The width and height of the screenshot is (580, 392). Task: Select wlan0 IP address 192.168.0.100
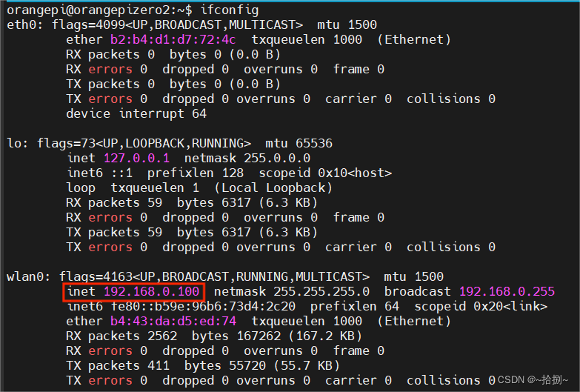click(x=152, y=292)
